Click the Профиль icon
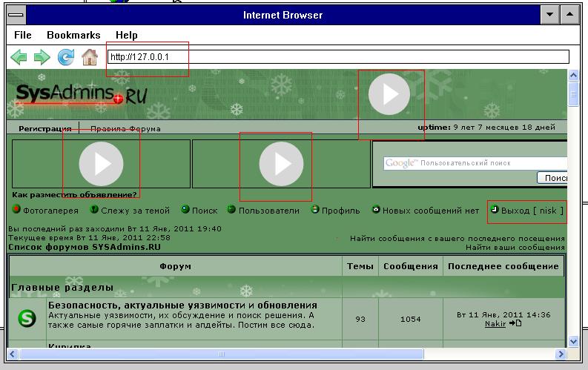Image resolution: width=588 pixels, height=370 pixels. (315, 209)
